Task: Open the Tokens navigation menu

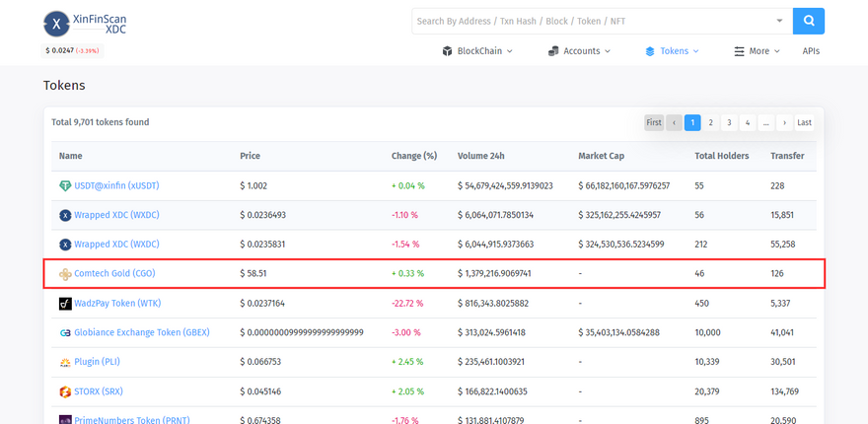Action: [673, 51]
